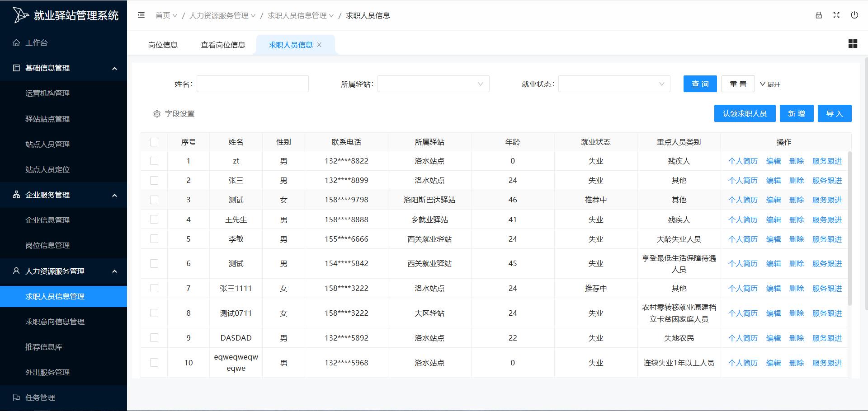Select checkbox for 王先生 row

pos(154,220)
